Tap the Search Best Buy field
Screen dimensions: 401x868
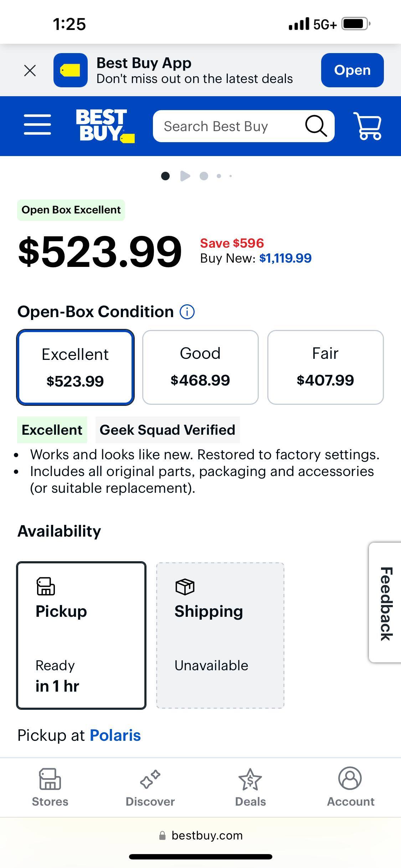point(228,126)
